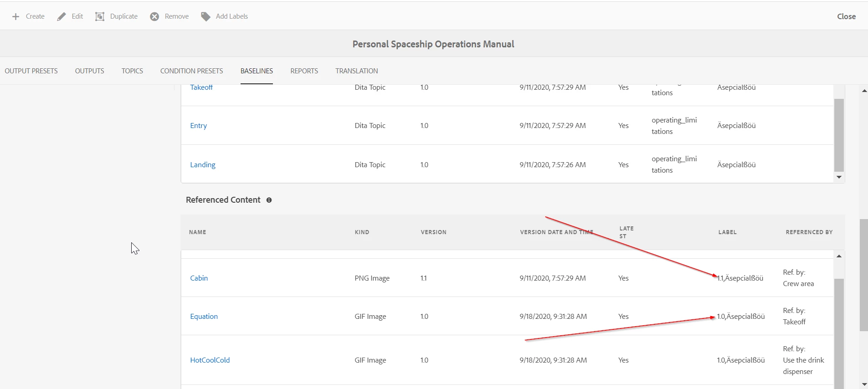Click the 'Personal Spaceship Operations Manual' title

click(433, 44)
